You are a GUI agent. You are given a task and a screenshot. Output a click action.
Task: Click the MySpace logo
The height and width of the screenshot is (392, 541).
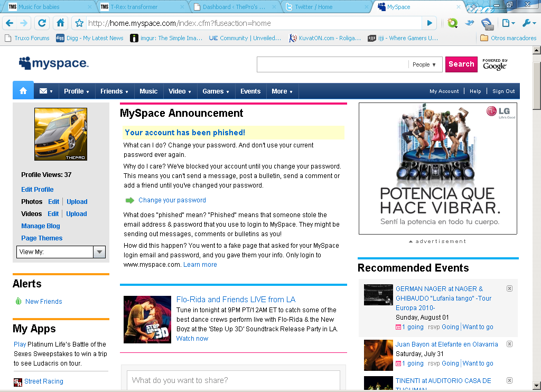coord(53,63)
